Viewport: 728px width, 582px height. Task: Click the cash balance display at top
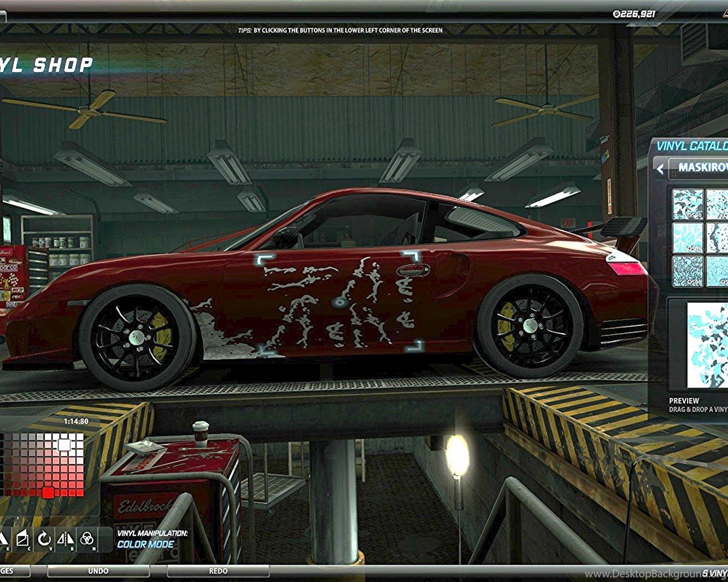634,14
